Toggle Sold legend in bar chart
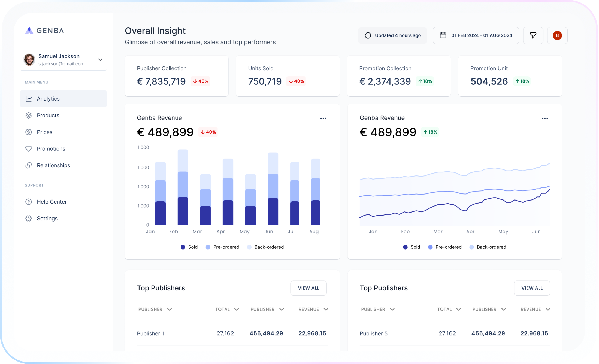Screen dimensions: 599x364 (x=189, y=247)
